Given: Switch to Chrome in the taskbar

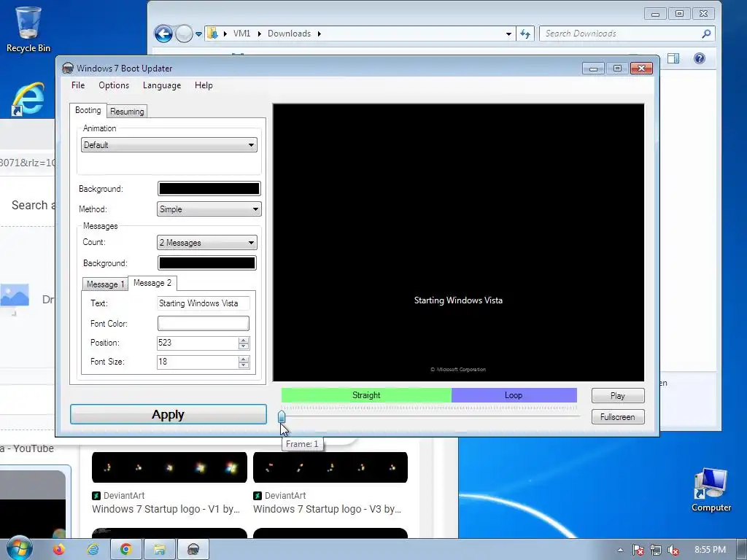Looking at the screenshot, I should (125, 550).
